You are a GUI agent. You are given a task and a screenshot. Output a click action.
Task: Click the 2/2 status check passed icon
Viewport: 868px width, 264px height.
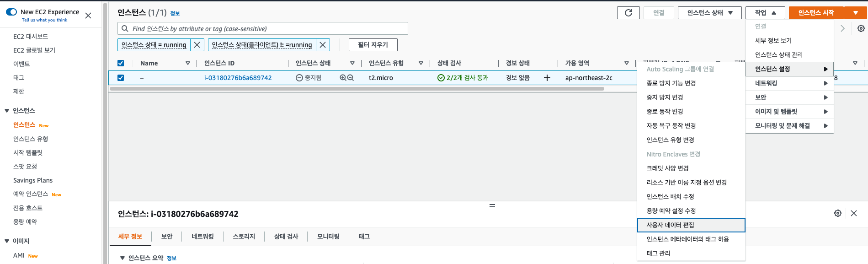pos(441,78)
